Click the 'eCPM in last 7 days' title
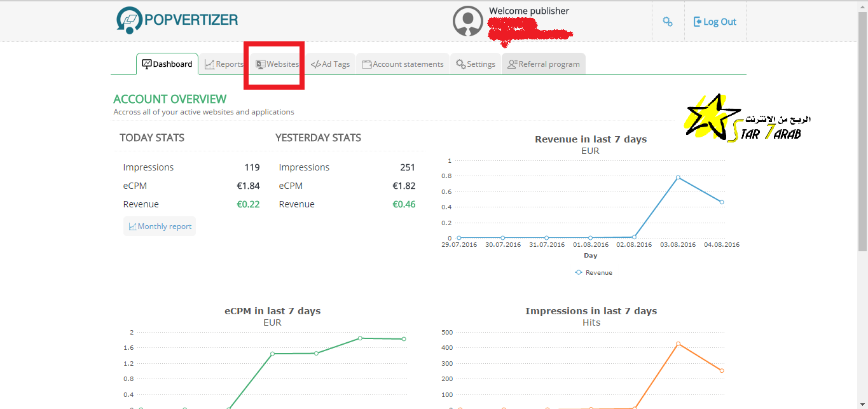This screenshot has width=868, height=409. [x=272, y=311]
